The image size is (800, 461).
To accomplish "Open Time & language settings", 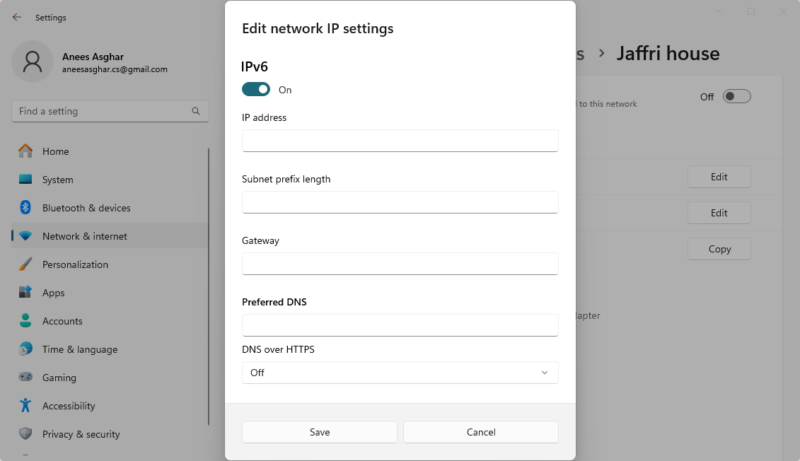I will coord(110,349).
